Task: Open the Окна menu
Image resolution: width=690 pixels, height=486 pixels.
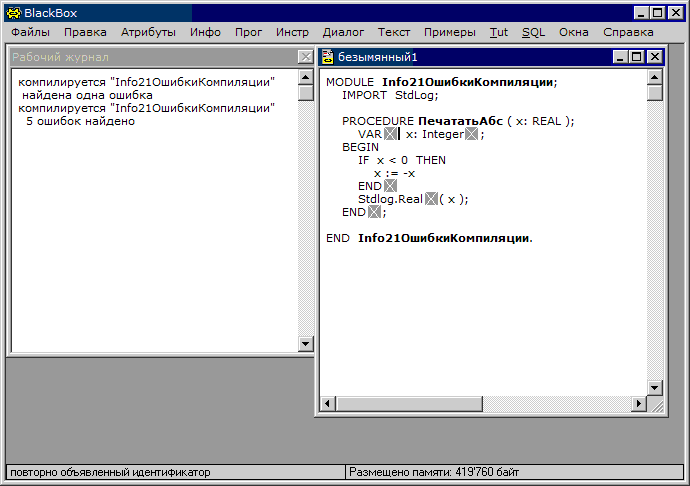Action: (574, 32)
